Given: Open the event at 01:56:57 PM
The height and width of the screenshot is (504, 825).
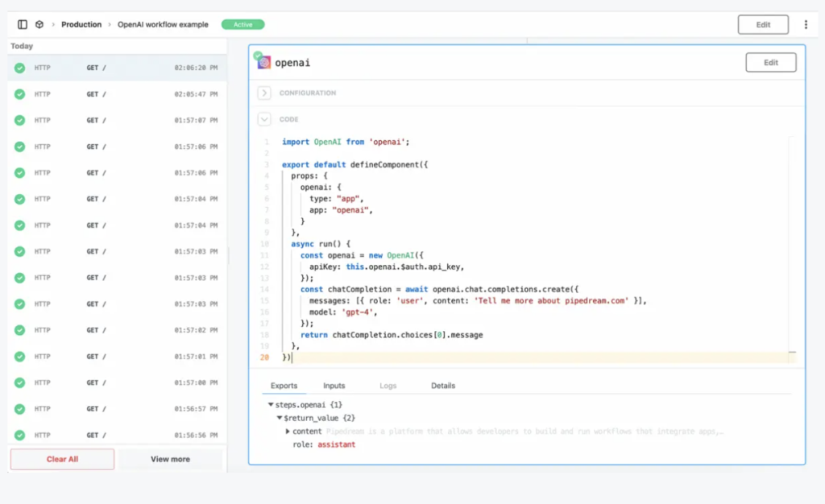Looking at the screenshot, I should pos(118,409).
